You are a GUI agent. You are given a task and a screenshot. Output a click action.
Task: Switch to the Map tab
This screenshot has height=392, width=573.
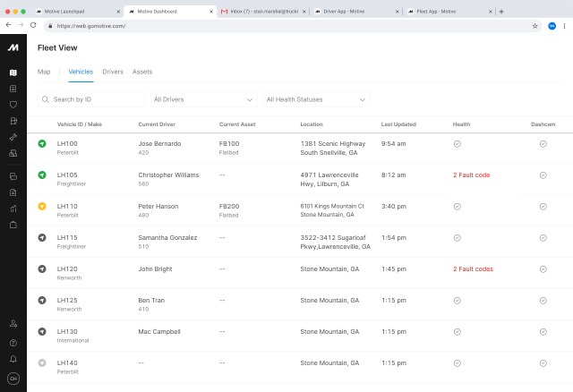[x=44, y=71]
